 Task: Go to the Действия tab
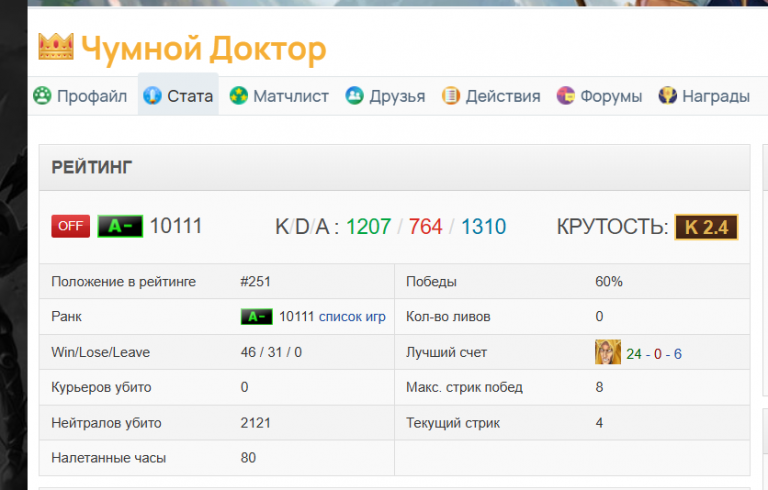click(491, 96)
